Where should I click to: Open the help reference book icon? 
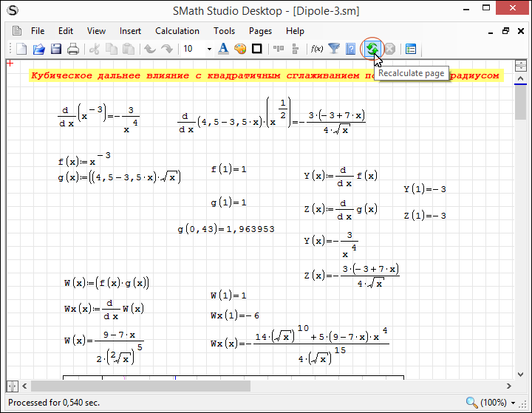point(351,50)
